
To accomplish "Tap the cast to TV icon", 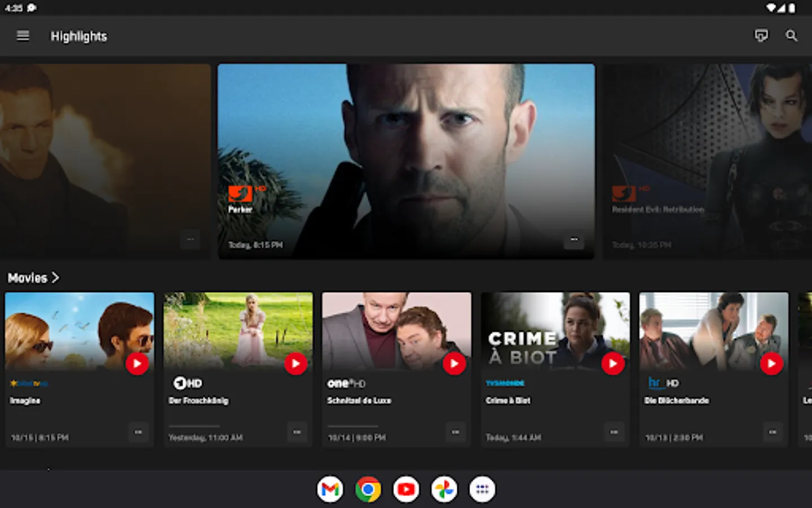I will tap(761, 36).
